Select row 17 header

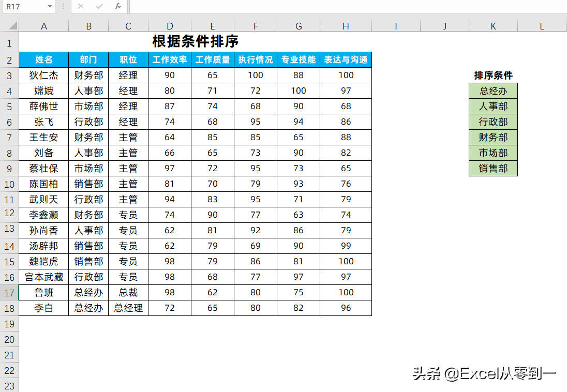point(9,293)
